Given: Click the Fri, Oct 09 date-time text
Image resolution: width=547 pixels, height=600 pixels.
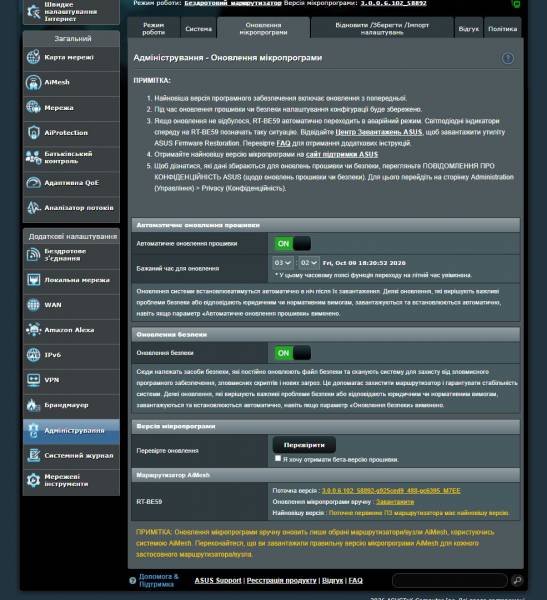Looking at the screenshot, I should tap(364, 263).
